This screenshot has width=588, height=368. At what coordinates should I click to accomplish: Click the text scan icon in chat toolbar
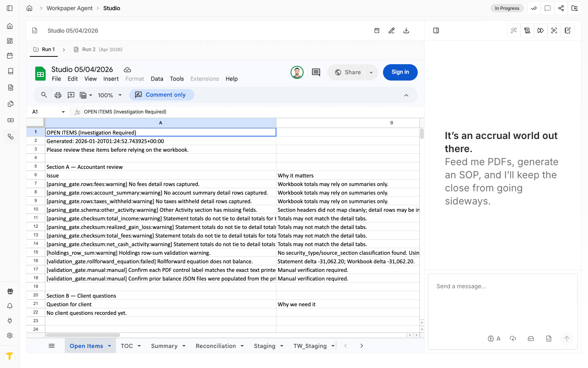point(554,31)
